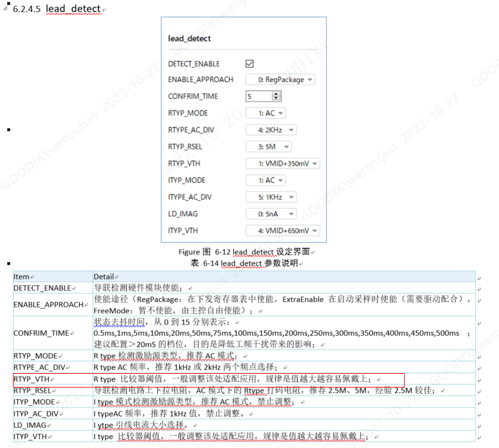Image resolution: width=499 pixels, height=448 pixels.
Task: Click the Item column header
Action: (x=21, y=276)
